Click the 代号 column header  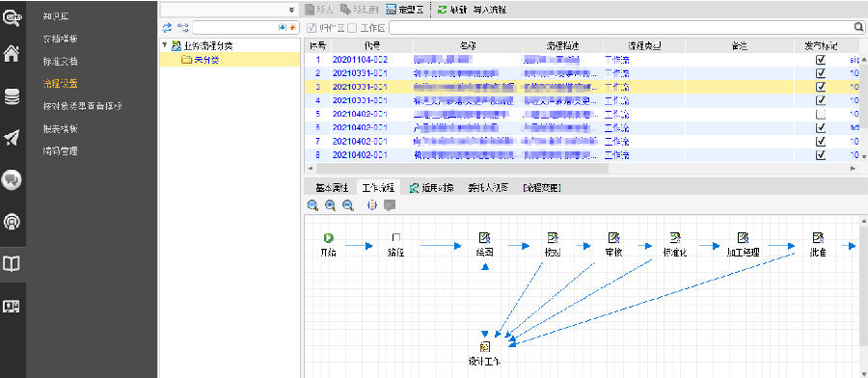(372, 46)
